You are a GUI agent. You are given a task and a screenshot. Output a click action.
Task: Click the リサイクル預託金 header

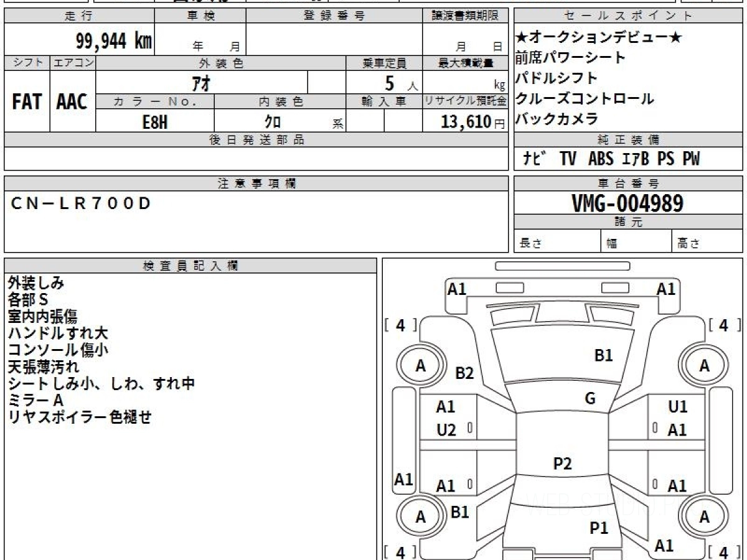point(466,101)
